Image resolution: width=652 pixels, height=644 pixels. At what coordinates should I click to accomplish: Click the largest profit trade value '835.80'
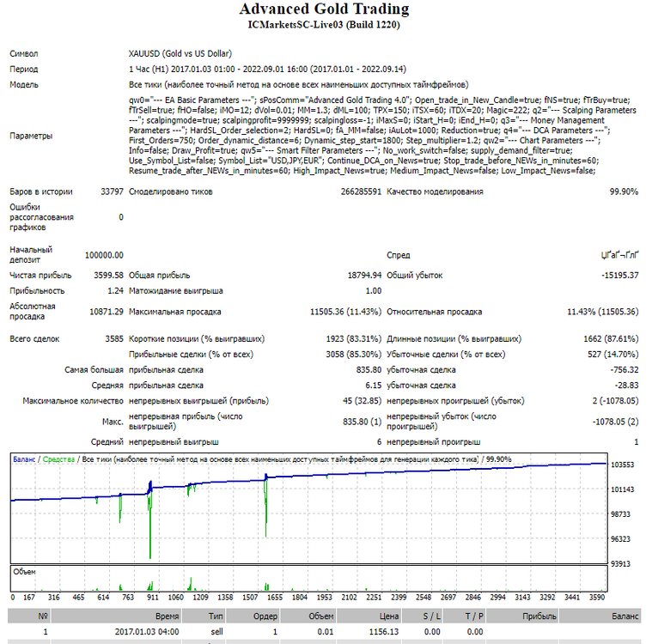coord(369,369)
